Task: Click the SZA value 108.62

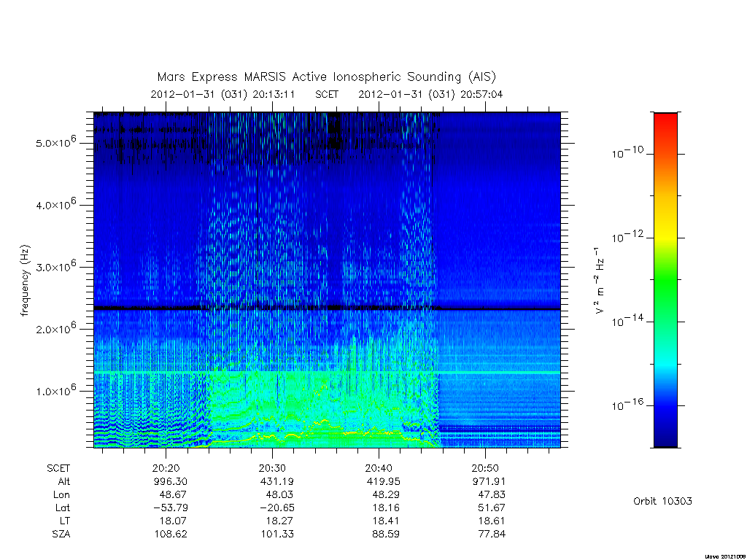Action: (171, 534)
